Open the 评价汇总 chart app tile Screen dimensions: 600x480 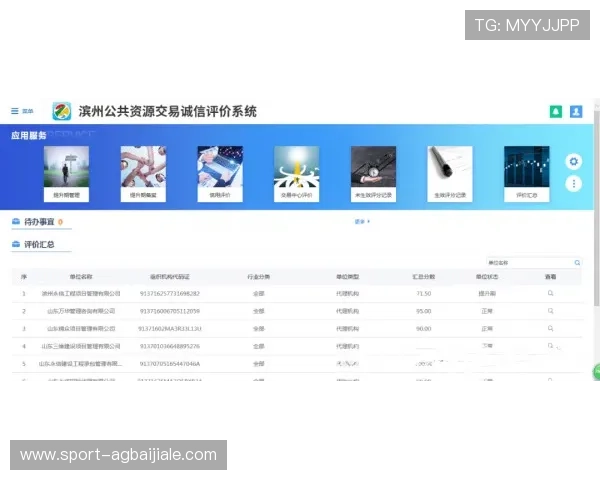tap(527, 174)
